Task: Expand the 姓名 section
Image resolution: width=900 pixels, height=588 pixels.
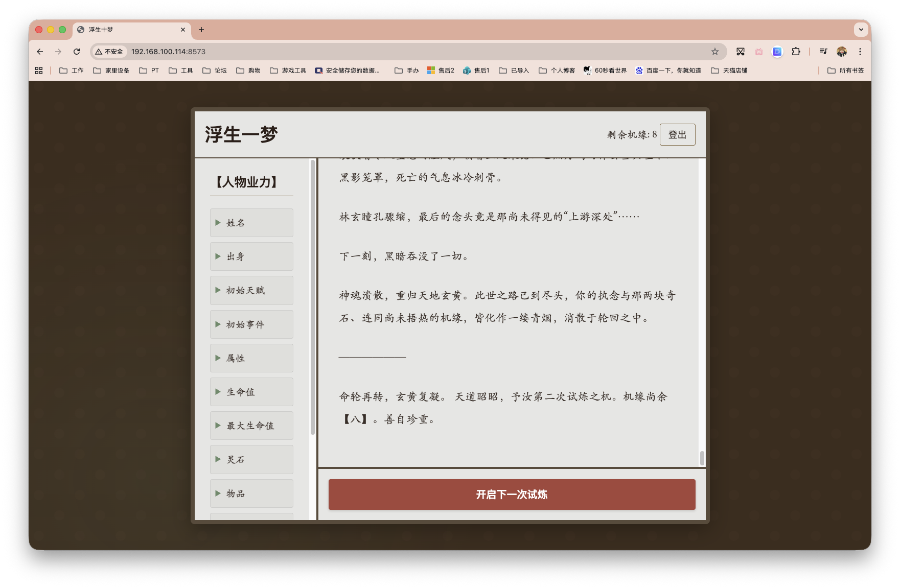Action: click(251, 223)
